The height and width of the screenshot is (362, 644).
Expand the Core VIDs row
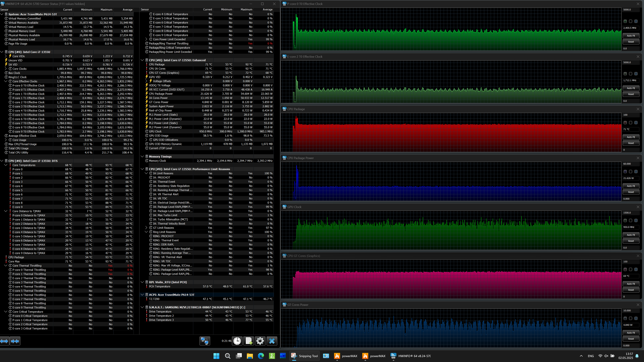pyautogui.click(x=6, y=56)
